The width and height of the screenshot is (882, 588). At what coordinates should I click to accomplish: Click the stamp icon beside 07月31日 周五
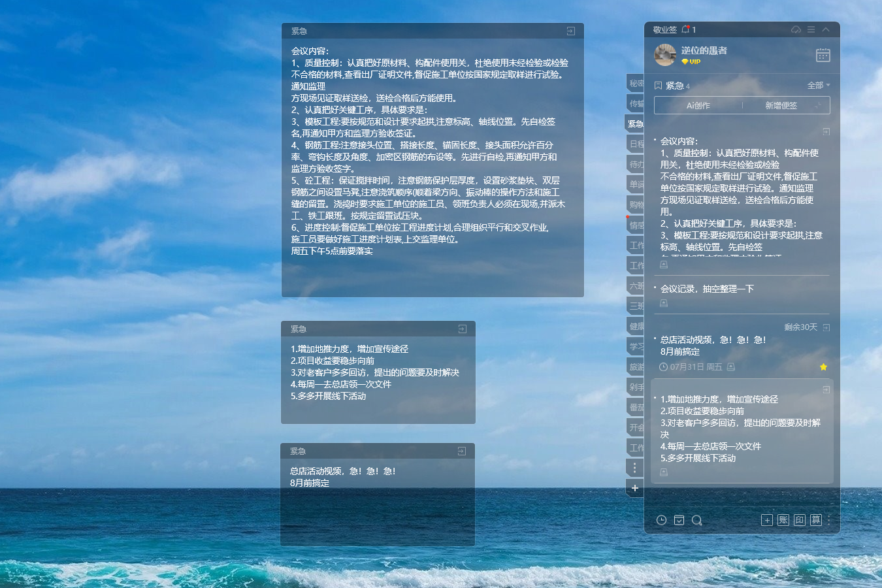pyautogui.click(x=731, y=367)
